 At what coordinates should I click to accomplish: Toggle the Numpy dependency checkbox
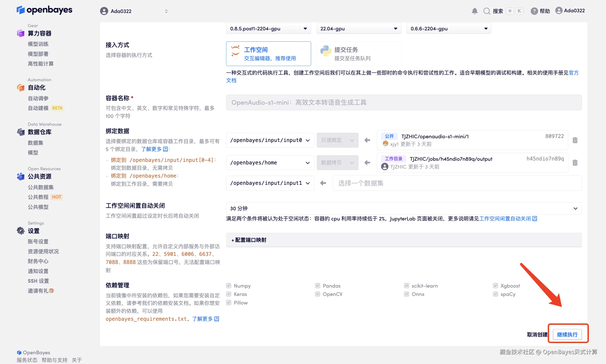coord(229,286)
